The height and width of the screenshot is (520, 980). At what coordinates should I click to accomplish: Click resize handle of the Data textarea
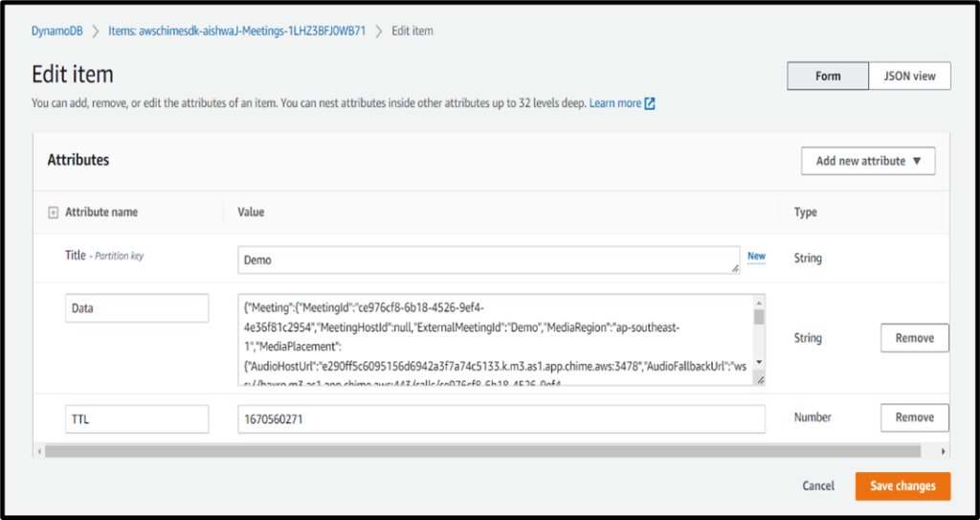click(x=759, y=380)
